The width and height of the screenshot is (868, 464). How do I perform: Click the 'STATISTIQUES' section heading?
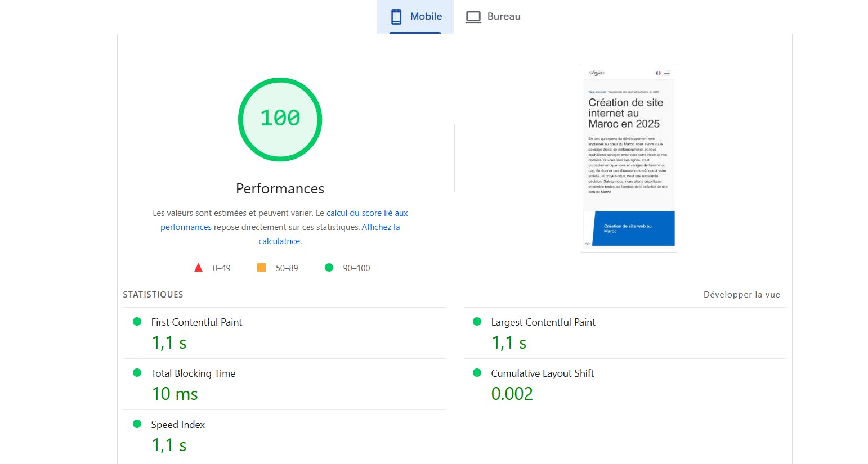pos(153,295)
